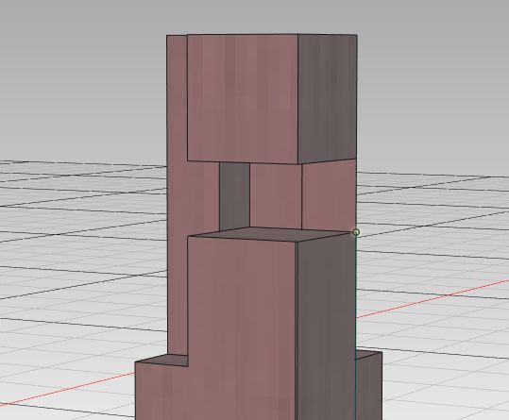Select the front face of bottom-left base block
This screenshot has height=420, width=509.
pos(161,391)
